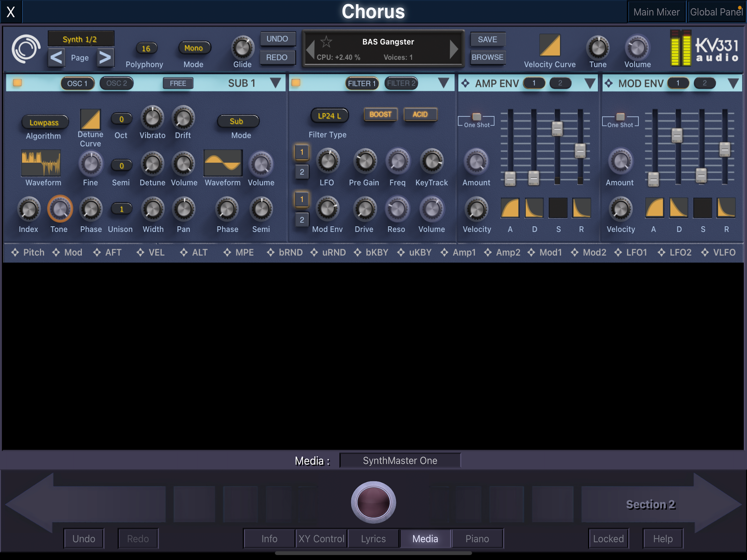747x560 pixels.
Task: Open the OSC 1 Waveform thumbnail
Action: [x=41, y=163]
